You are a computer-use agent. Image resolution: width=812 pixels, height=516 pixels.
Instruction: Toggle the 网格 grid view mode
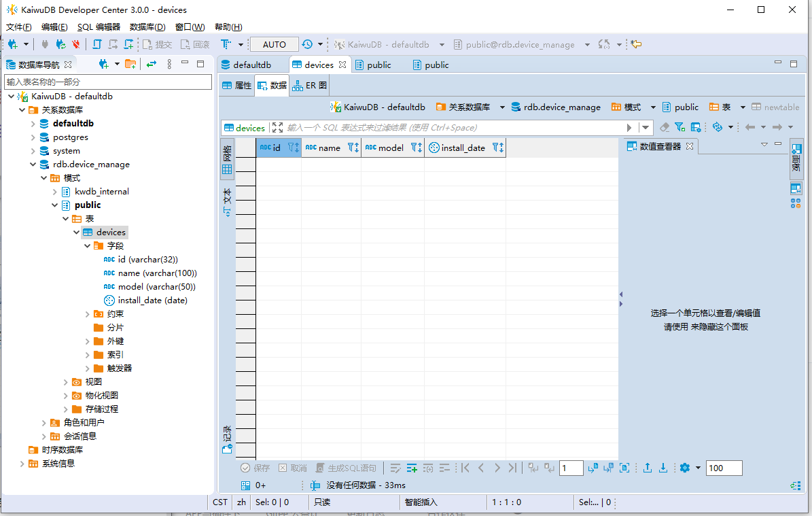227,159
